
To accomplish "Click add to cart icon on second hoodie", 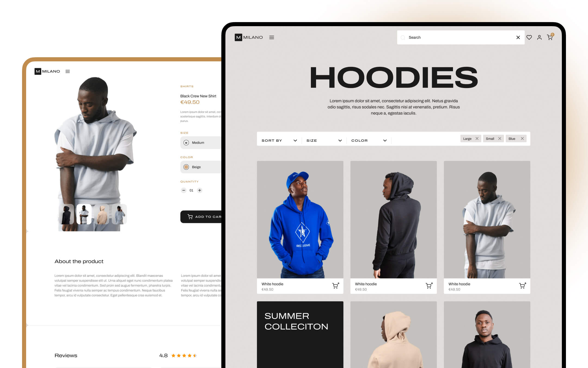I will (x=429, y=285).
